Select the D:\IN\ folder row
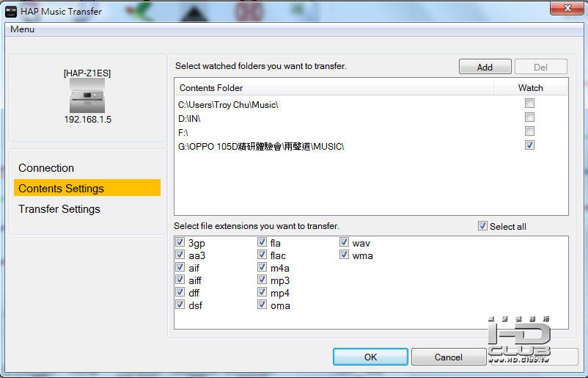Viewport: 588px width, 378px height. coord(371,118)
